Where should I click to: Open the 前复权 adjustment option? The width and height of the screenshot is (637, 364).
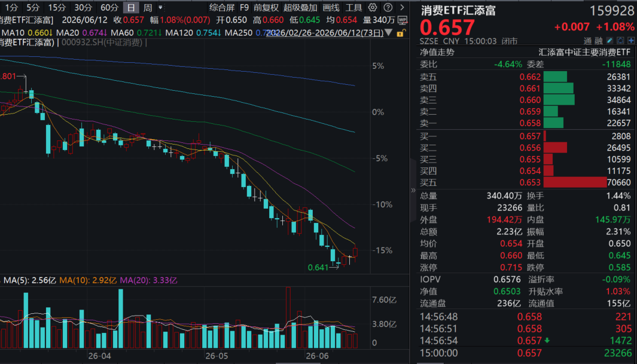click(x=266, y=7)
